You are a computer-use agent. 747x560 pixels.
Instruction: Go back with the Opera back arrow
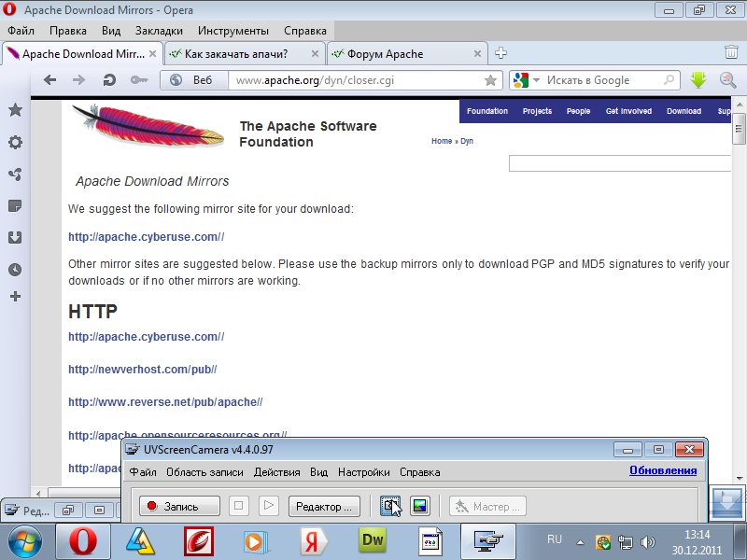tap(49, 80)
